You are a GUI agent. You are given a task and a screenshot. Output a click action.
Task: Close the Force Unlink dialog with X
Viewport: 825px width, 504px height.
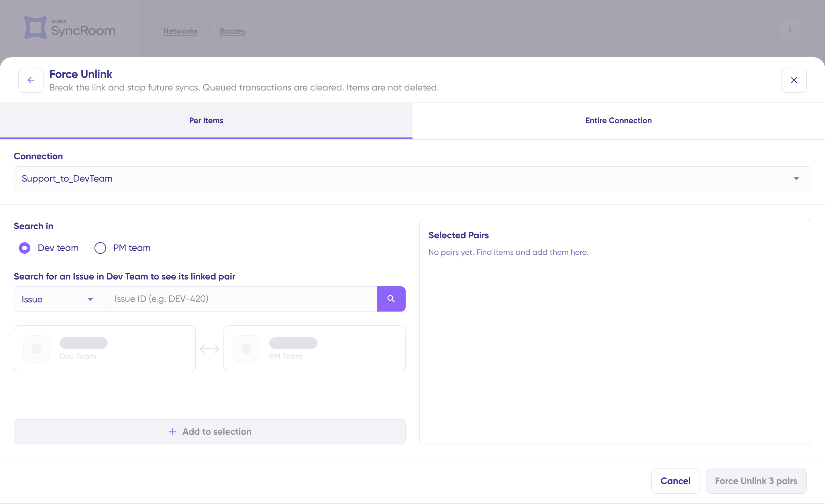click(793, 80)
